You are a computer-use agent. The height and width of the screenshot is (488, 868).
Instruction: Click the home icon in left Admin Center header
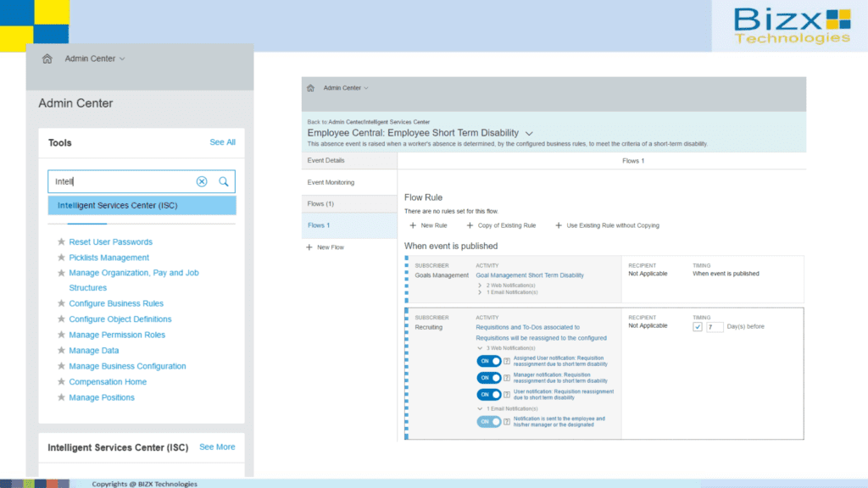click(x=47, y=58)
